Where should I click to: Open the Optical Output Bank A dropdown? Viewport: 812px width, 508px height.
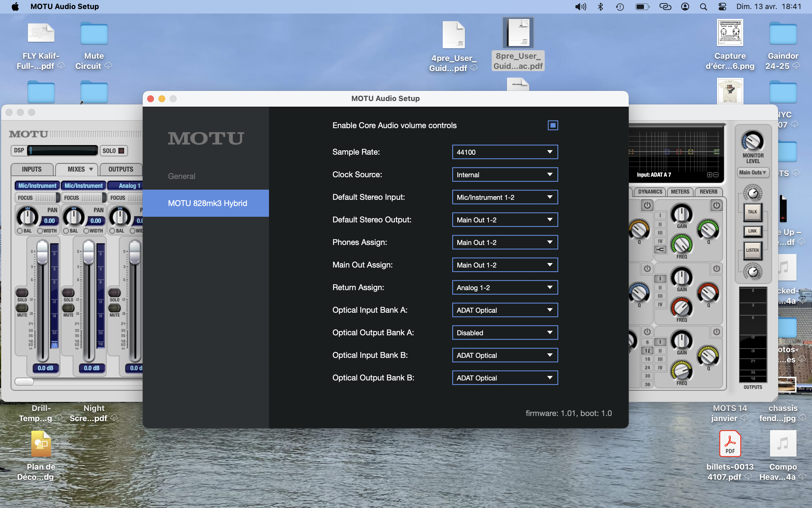pyautogui.click(x=505, y=333)
